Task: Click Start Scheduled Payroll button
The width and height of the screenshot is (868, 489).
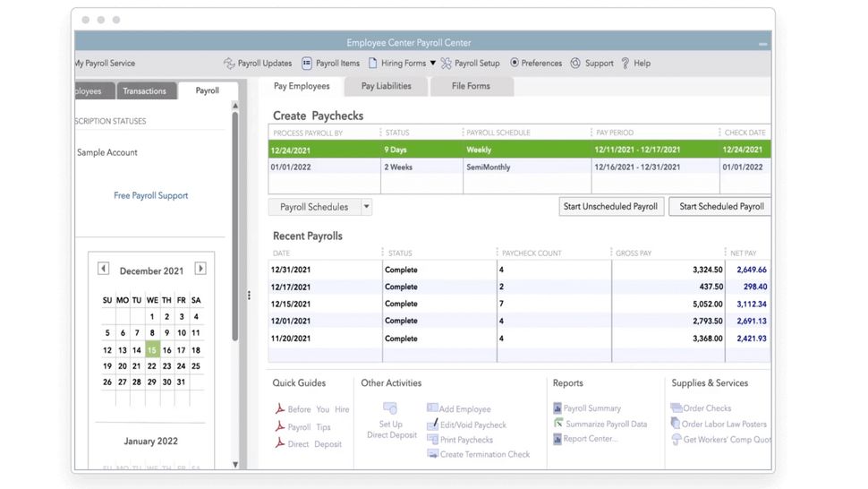Action: coord(720,207)
